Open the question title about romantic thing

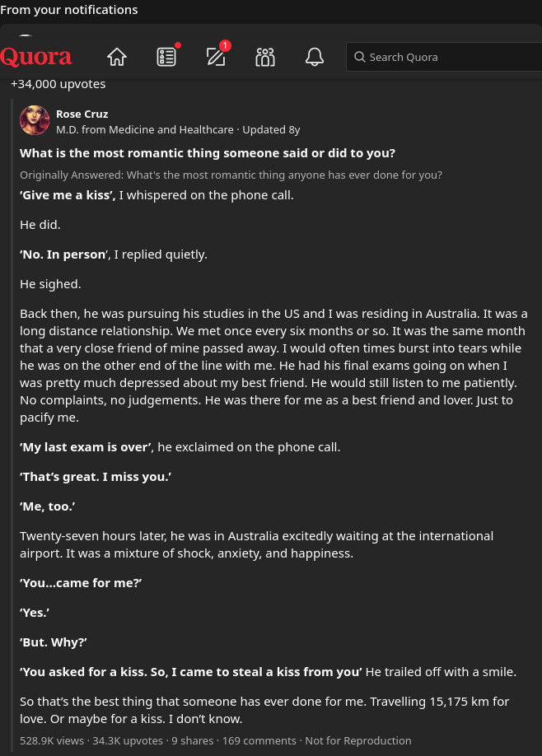tap(208, 153)
